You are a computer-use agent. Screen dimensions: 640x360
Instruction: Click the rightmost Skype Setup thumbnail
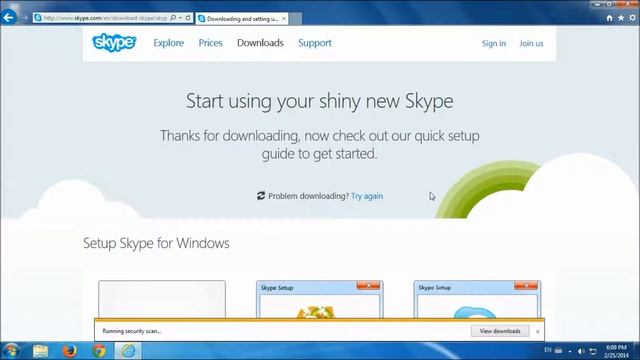click(x=477, y=299)
